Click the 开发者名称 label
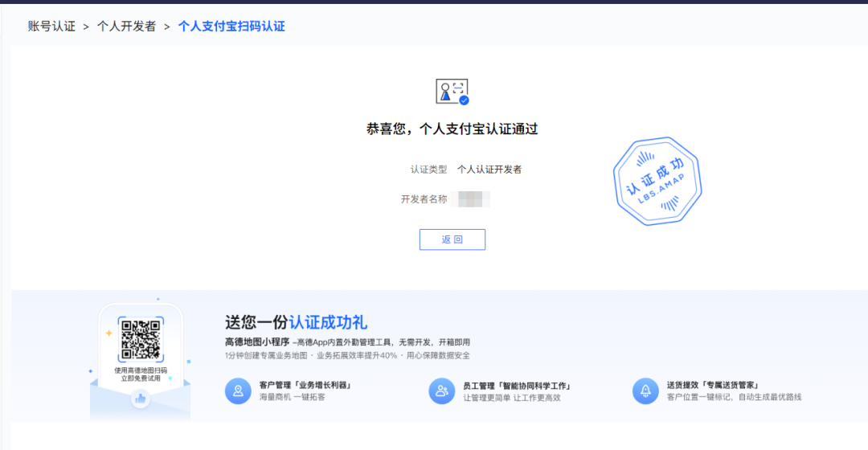The height and width of the screenshot is (450, 868). 424,199
